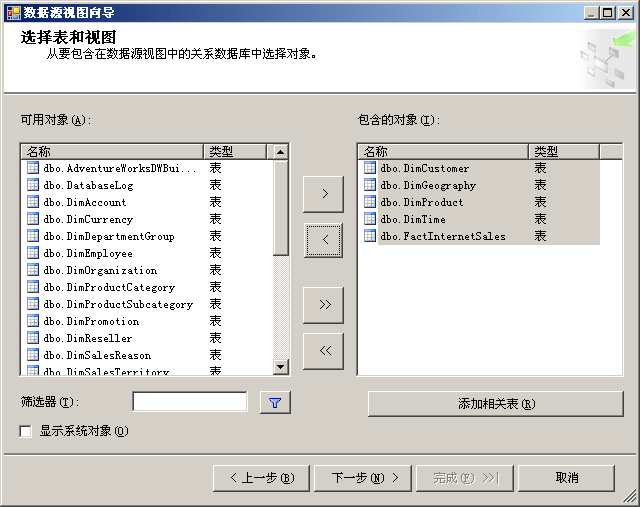Click the table icon beside included dbo.DimTime
This screenshot has height=507, width=640.
coord(370,219)
